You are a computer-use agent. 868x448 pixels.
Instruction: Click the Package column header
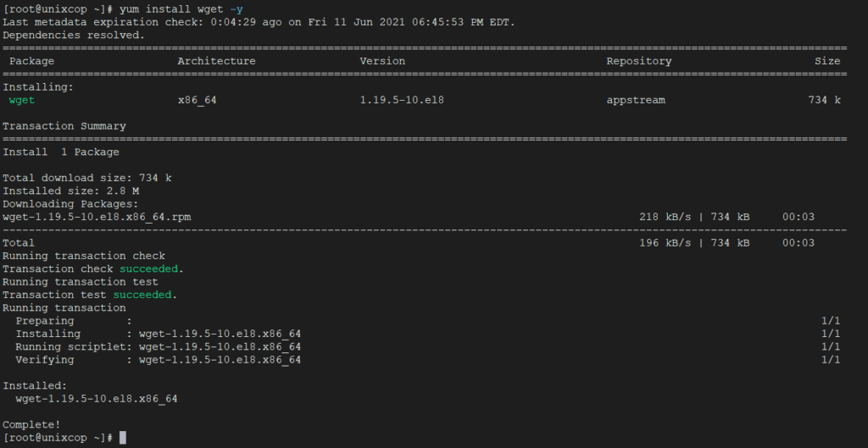[x=31, y=61]
